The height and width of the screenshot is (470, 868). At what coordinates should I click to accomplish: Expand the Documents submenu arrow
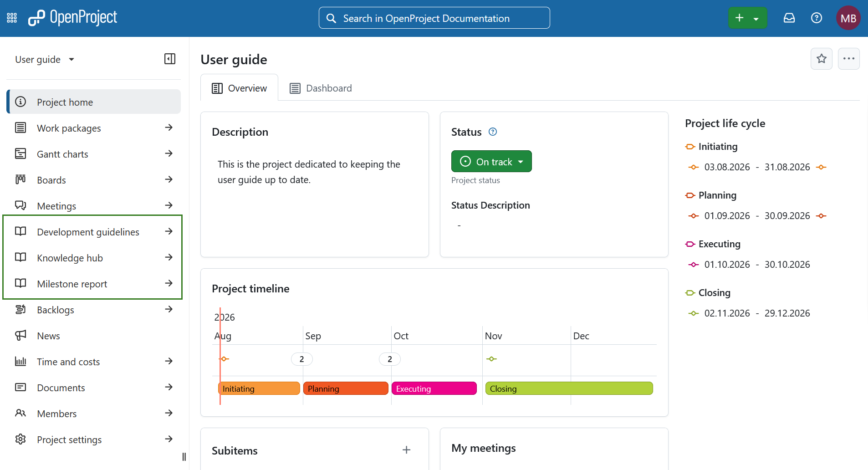tap(169, 387)
